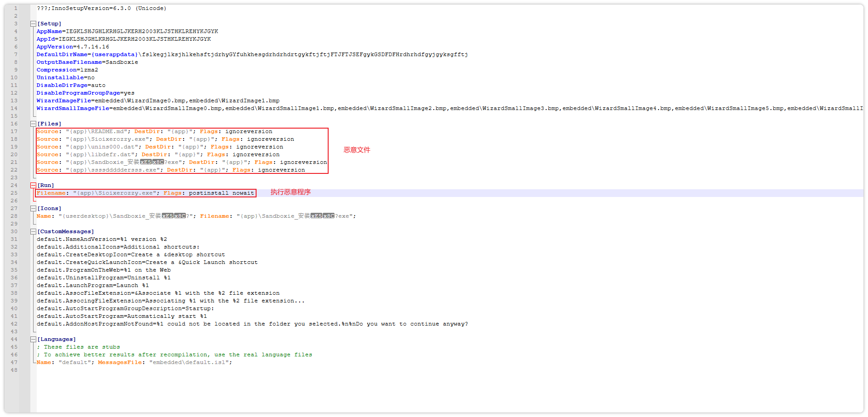
Task: Click the red 恶意文件 annotation label
Action: [357, 150]
